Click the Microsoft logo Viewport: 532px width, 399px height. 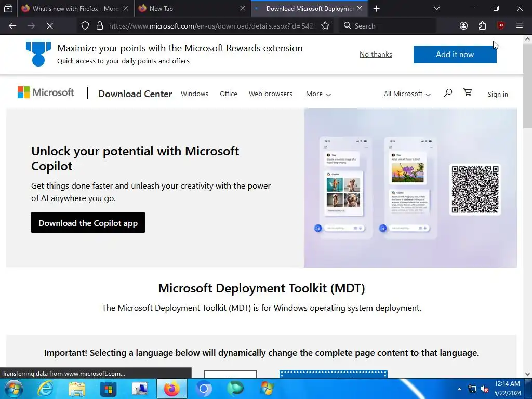[46, 92]
